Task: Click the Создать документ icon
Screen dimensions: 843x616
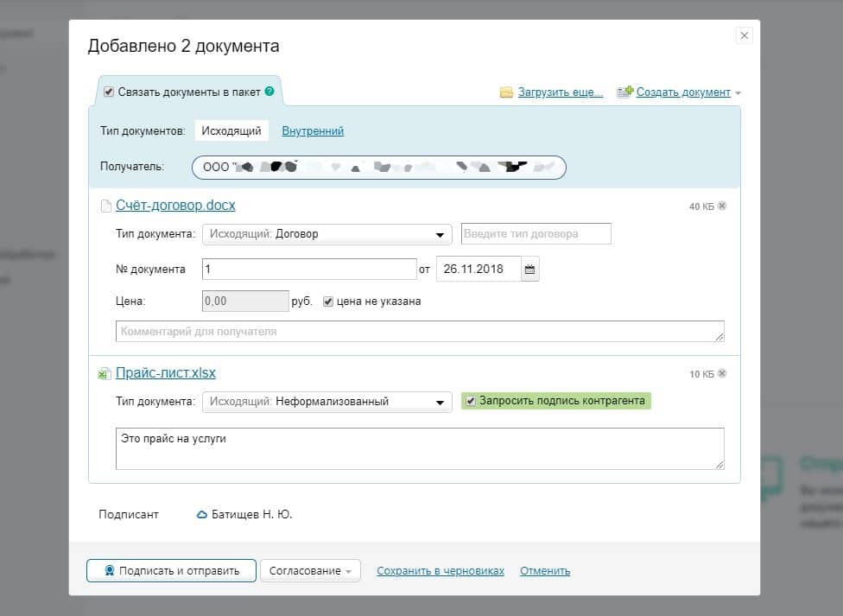Action: pos(625,92)
